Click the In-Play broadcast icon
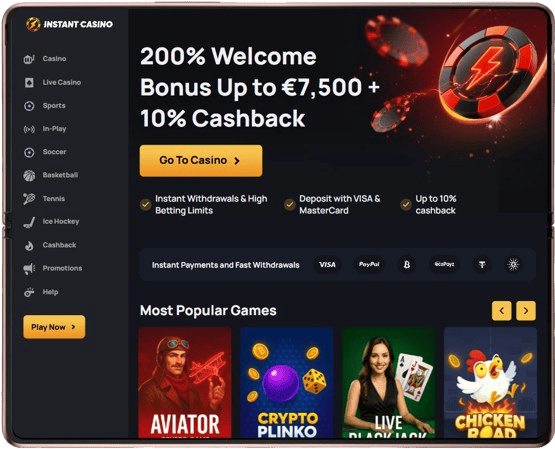Viewport: 555px width, 449px height. point(29,129)
